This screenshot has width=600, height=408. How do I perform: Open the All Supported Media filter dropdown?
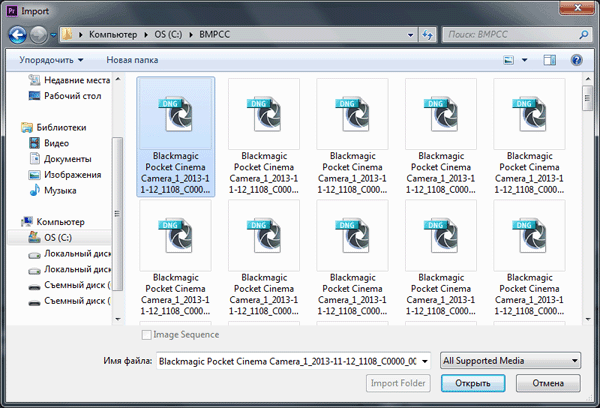pyautogui.click(x=510, y=361)
